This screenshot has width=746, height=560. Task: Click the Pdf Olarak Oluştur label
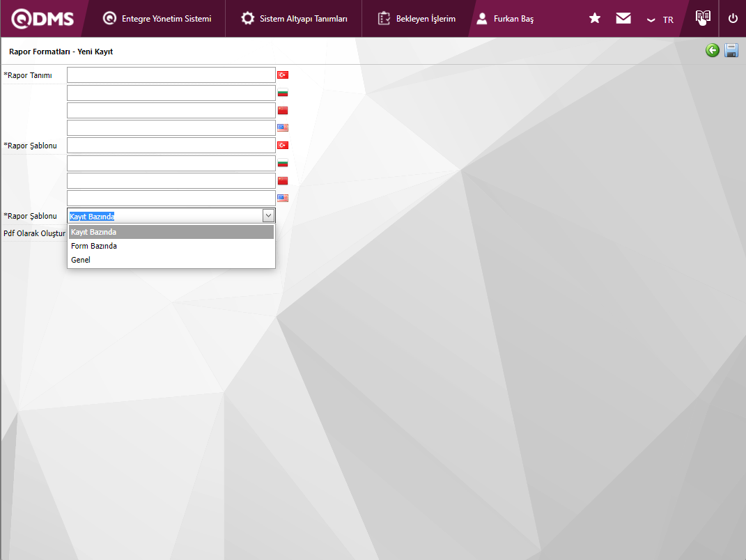(x=34, y=233)
